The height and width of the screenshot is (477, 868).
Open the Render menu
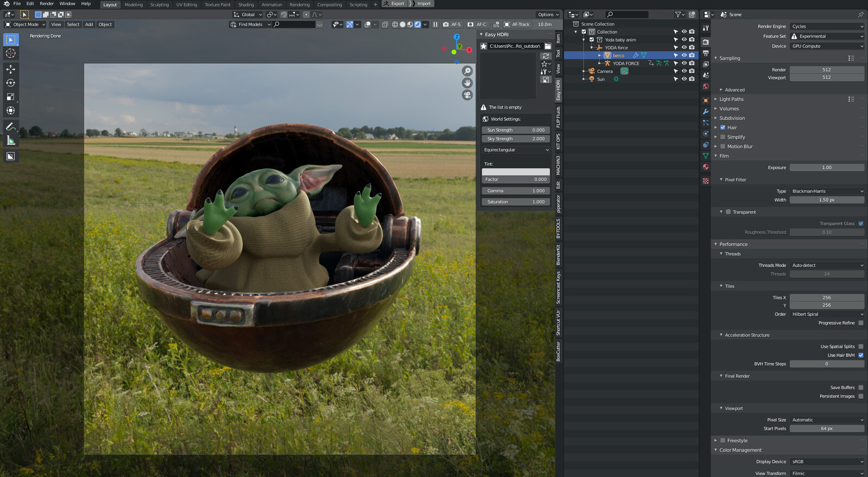click(x=47, y=4)
